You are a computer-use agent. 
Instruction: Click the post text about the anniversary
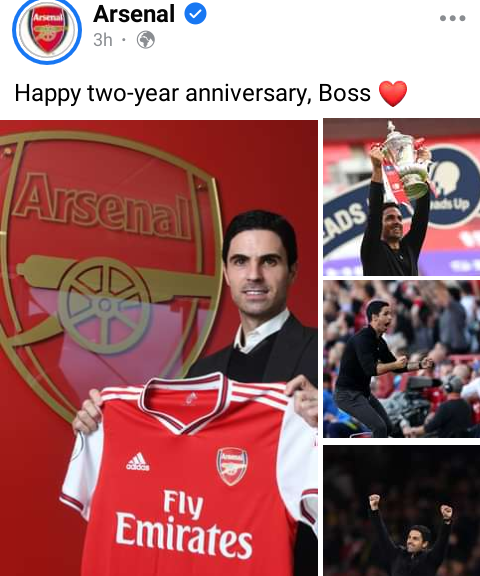tap(192, 93)
